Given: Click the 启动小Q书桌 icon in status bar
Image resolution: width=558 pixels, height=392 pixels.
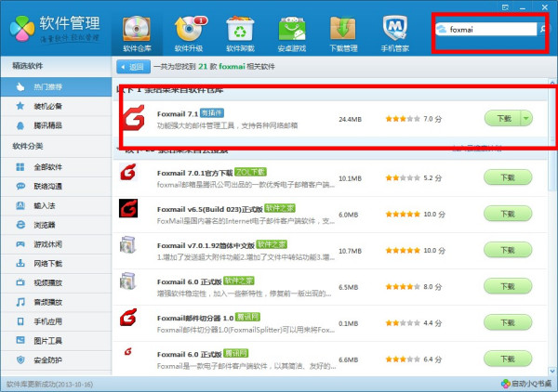Looking at the screenshot, I should (506, 384).
